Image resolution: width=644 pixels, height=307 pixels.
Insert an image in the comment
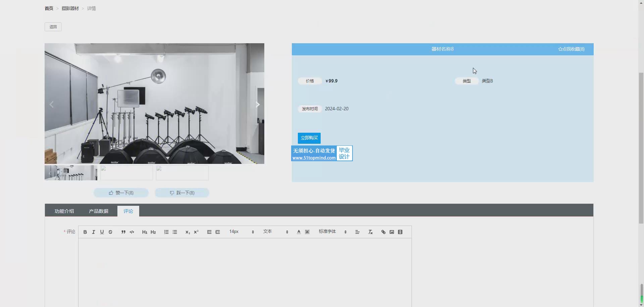pos(392,232)
